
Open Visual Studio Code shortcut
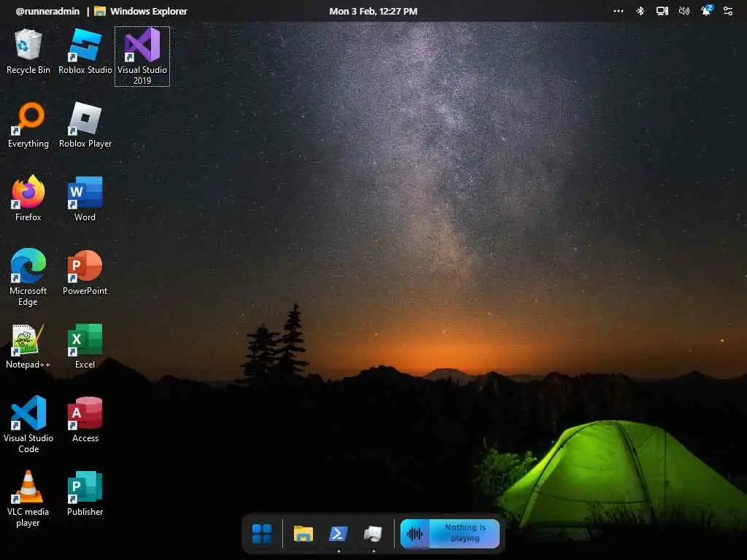(x=28, y=424)
